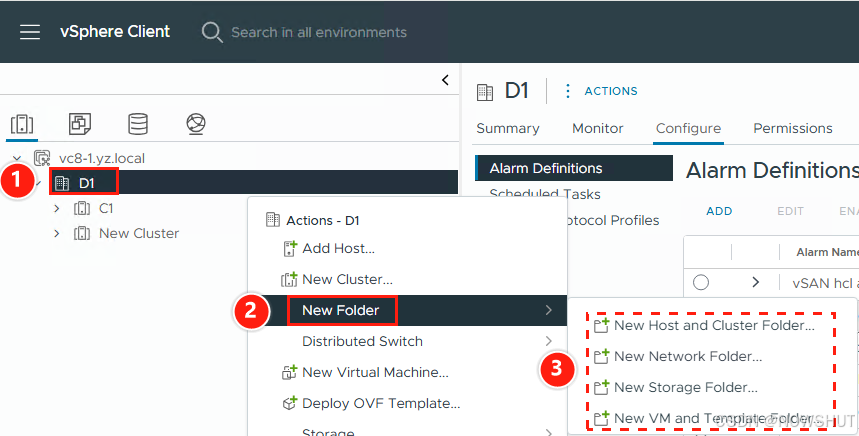Expand the New Cluster tree node
The width and height of the screenshot is (859, 436).
57,233
